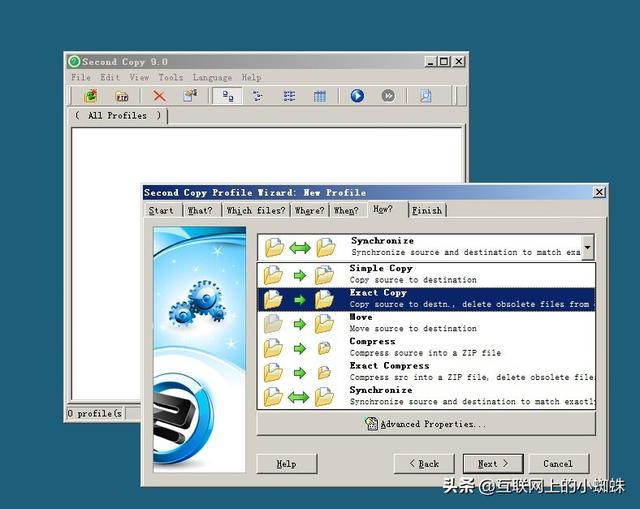Choose Compress from the method list
640x509 pixels.
click(426, 347)
